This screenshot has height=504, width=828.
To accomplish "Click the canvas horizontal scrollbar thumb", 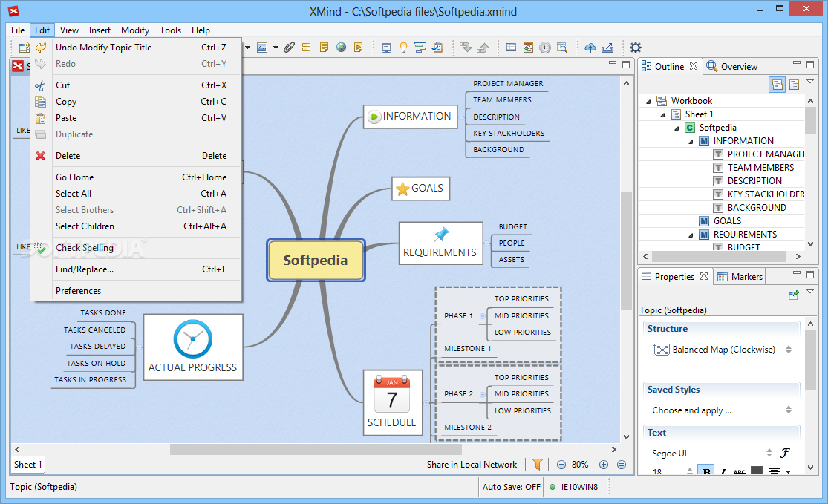I will [316, 450].
